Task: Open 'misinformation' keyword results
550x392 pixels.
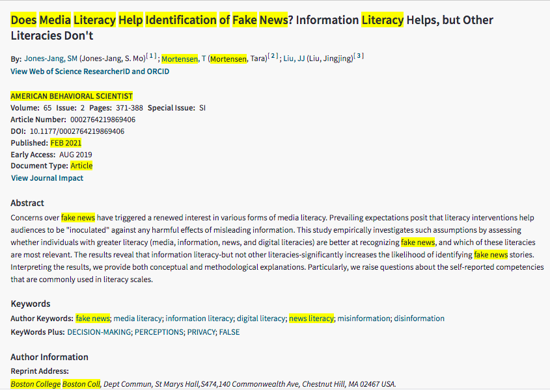Action: point(364,319)
